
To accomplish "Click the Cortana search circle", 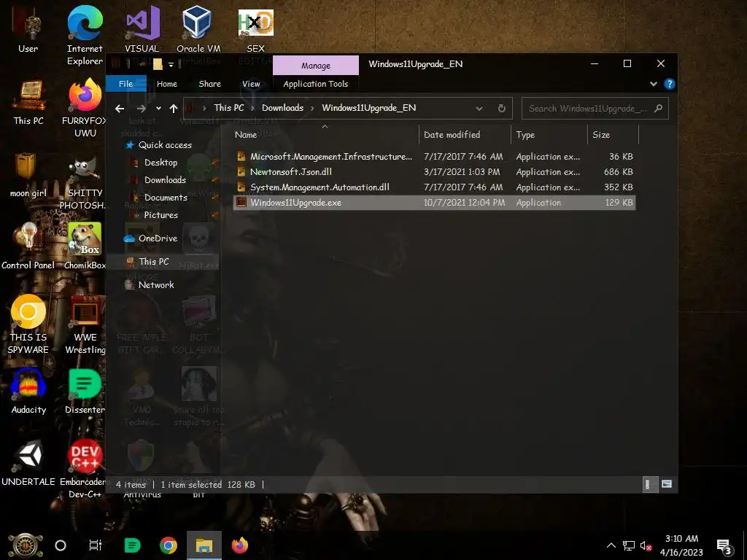I will (61, 545).
